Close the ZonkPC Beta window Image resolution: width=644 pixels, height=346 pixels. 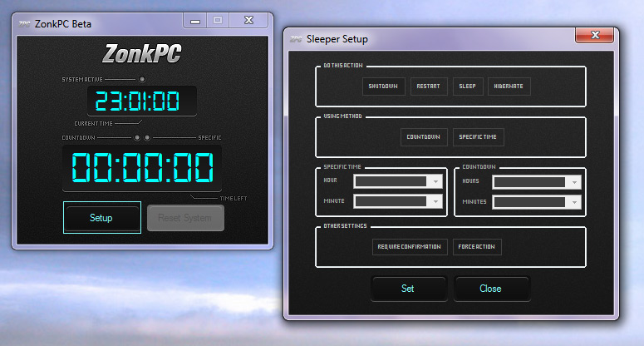pos(249,20)
